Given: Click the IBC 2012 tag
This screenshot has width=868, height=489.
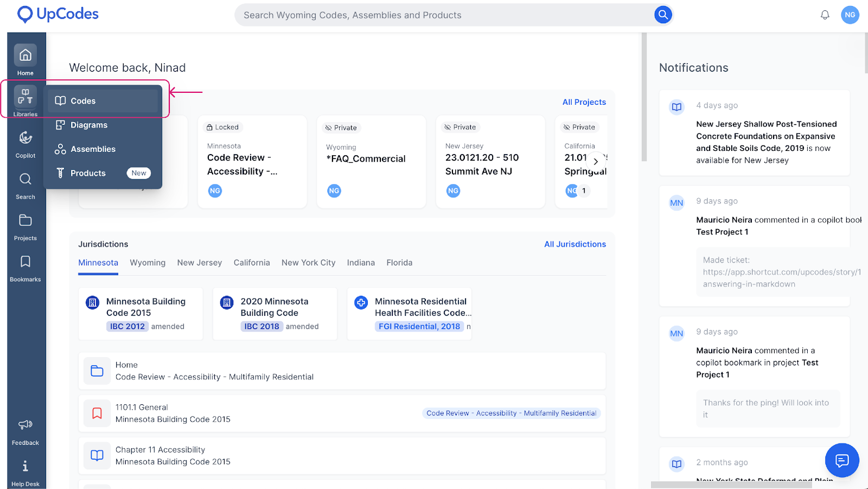Looking at the screenshot, I should coord(127,326).
